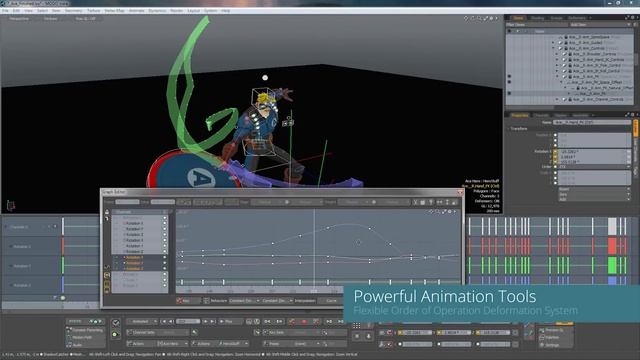Switch to the Shading tab

(537, 18)
